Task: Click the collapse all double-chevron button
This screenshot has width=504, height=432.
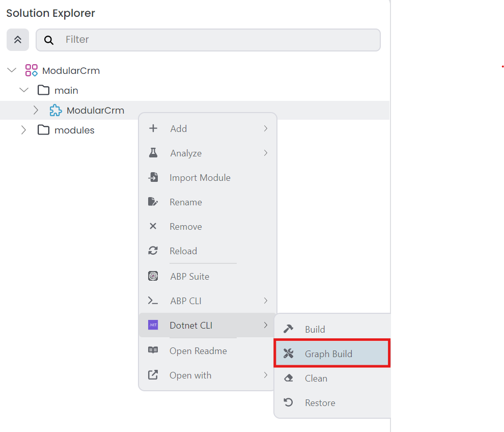Action: coord(18,40)
